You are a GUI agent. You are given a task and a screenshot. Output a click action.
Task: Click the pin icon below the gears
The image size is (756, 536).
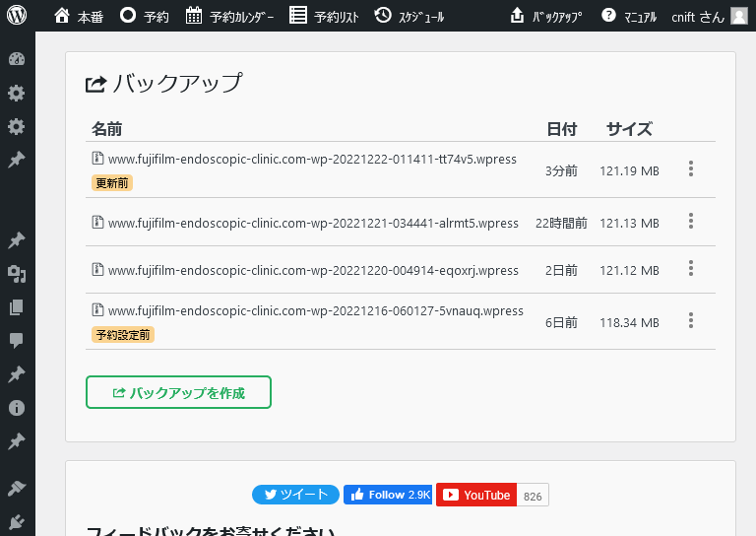click(x=17, y=161)
